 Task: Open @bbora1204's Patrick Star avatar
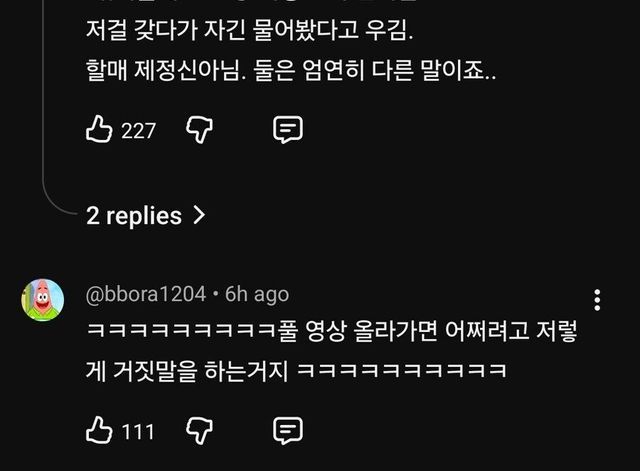[x=43, y=298]
